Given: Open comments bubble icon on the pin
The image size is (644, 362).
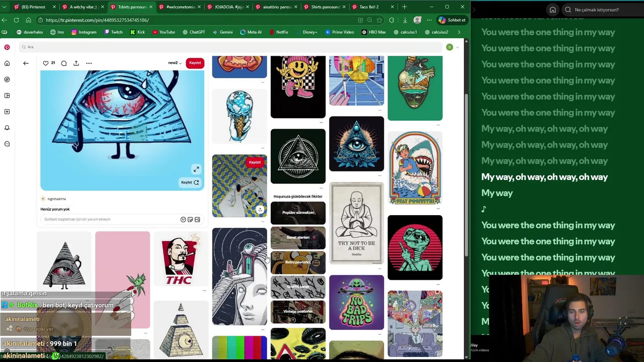Looking at the screenshot, I should click(x=64, y=63).
